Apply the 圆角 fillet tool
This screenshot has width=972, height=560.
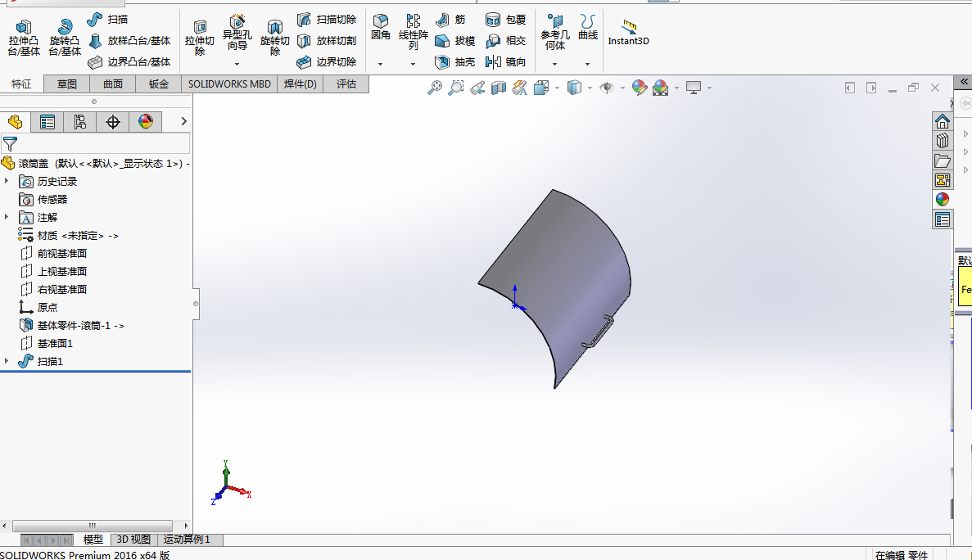[x=381, y=27]
